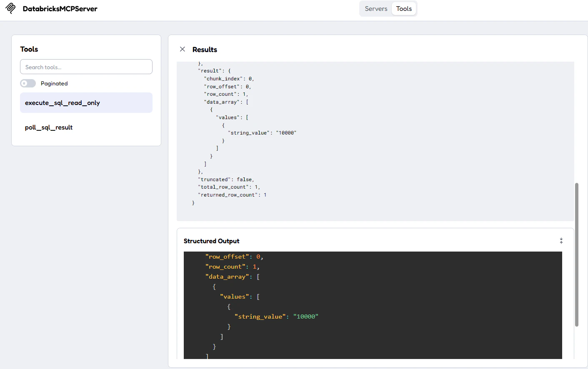Click the "truncated": false line
The width and height of the screenshot is (588, 369).
(x=226, y=180)
